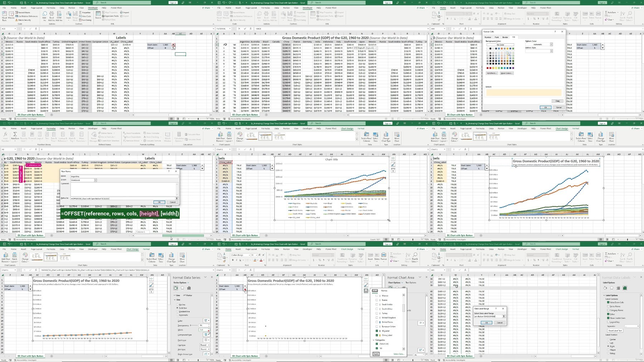Open line Color dropdown in Format Data Series pane

[207, 321]
